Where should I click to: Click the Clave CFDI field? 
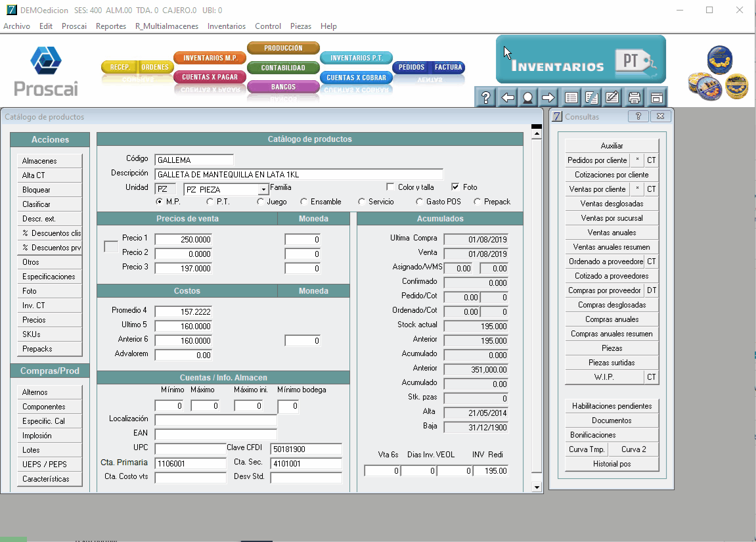point(306,449)
